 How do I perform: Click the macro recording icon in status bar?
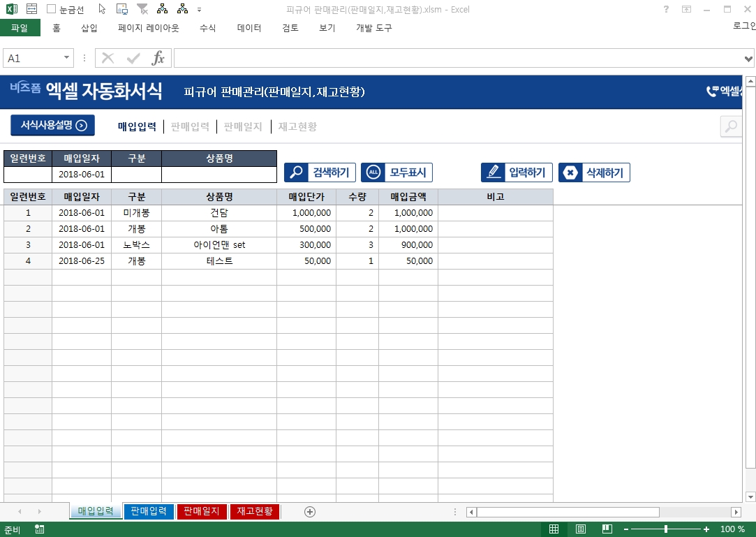click(40, 529)
